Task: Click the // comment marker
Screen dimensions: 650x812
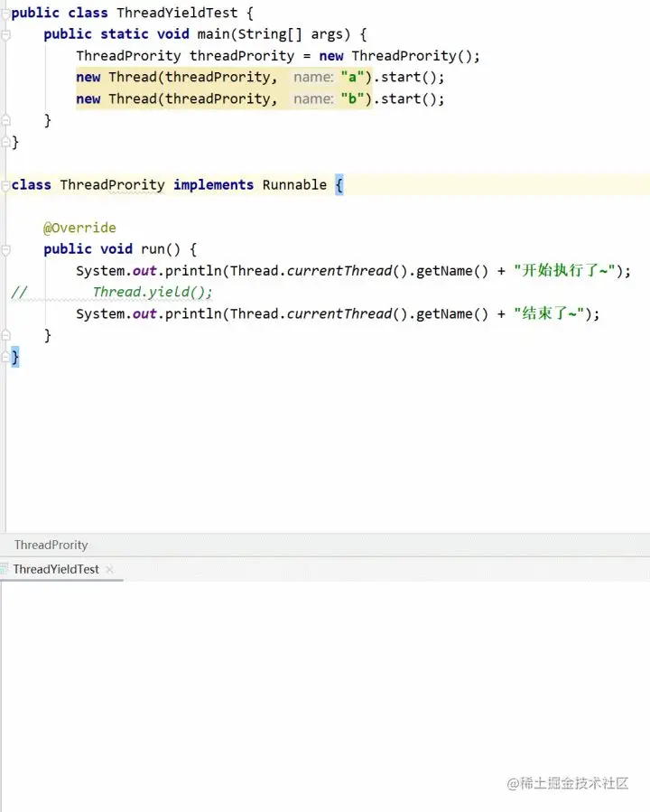Action: click(19, 292)
